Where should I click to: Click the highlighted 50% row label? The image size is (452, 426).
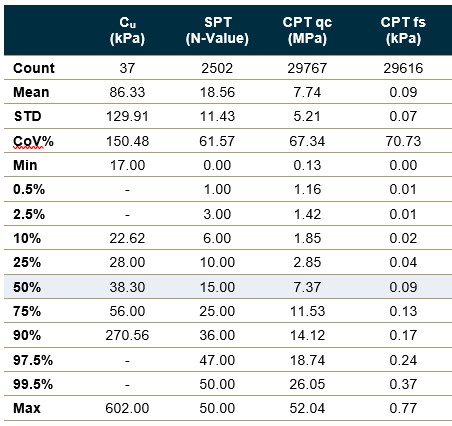27,287
